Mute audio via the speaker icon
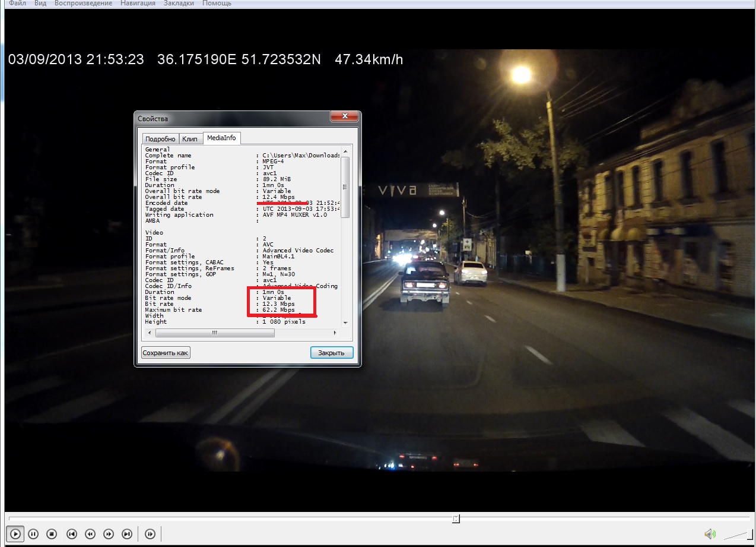Screen dimensions: 756x547 point(709,534)
